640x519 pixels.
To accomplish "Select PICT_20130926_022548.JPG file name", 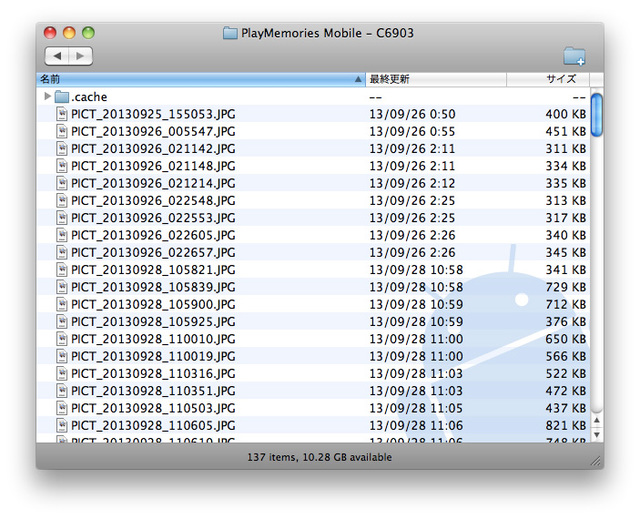I will (x=153, y=200).
